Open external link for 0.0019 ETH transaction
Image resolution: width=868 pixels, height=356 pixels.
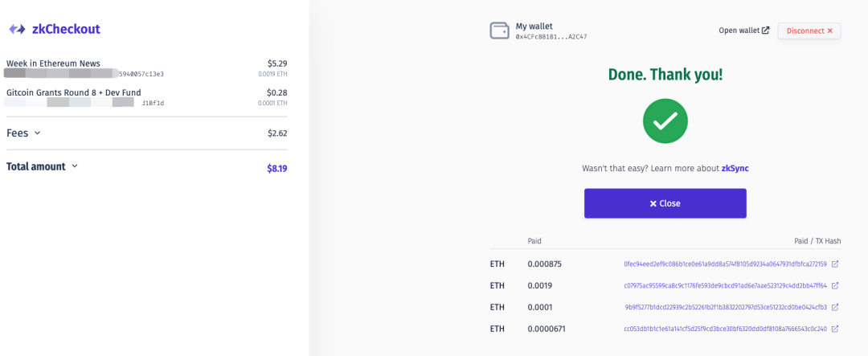coord(835,286)
